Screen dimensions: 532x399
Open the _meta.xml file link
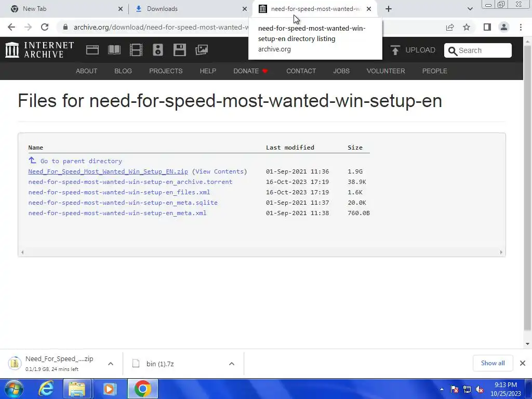117,213
